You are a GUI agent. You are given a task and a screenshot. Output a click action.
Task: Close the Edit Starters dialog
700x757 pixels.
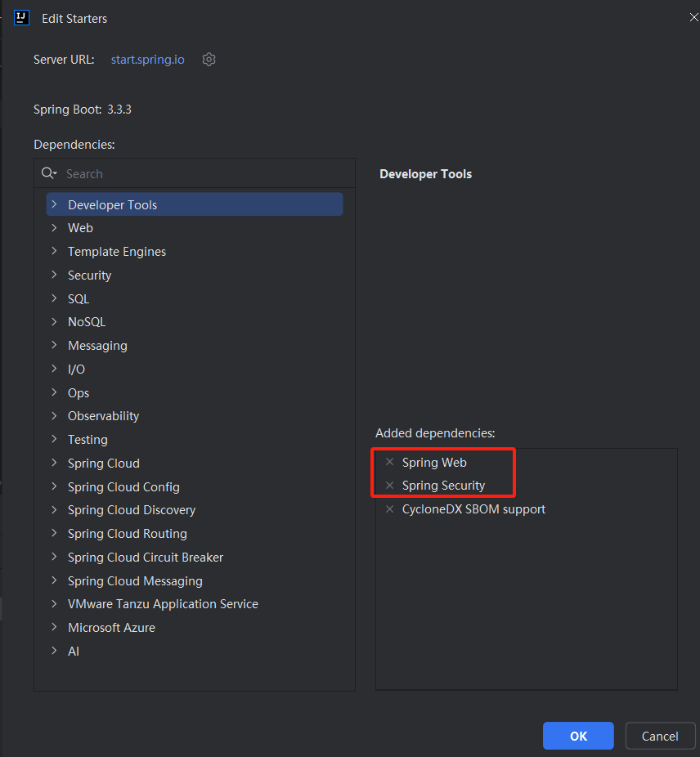[693, 17]
